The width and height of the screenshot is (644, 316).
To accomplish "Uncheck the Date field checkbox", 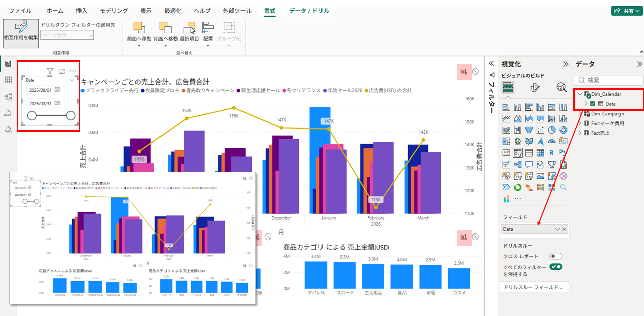I will 592,104.
